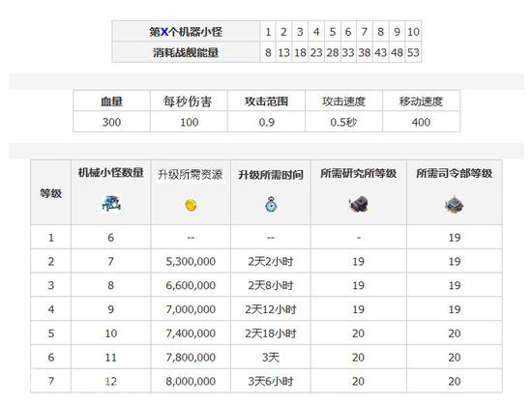Click research lab level 20 in 8,000,000 row
This screenshot has height=406, width=532.
[358, 381]
